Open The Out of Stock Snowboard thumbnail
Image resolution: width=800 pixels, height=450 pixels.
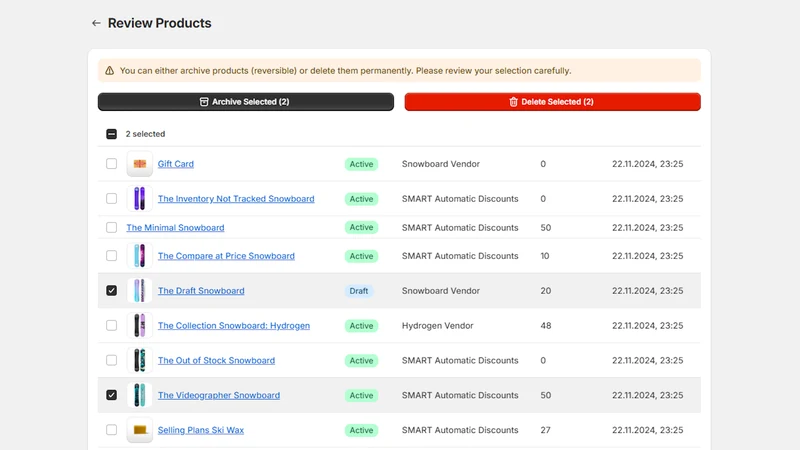click(140, 360)
